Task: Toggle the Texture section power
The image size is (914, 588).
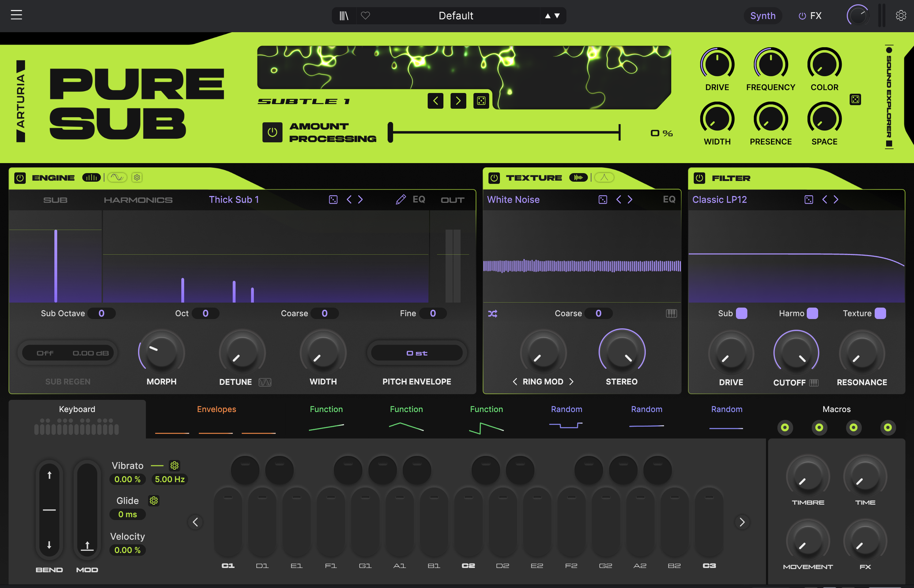Action: [494, 178]
